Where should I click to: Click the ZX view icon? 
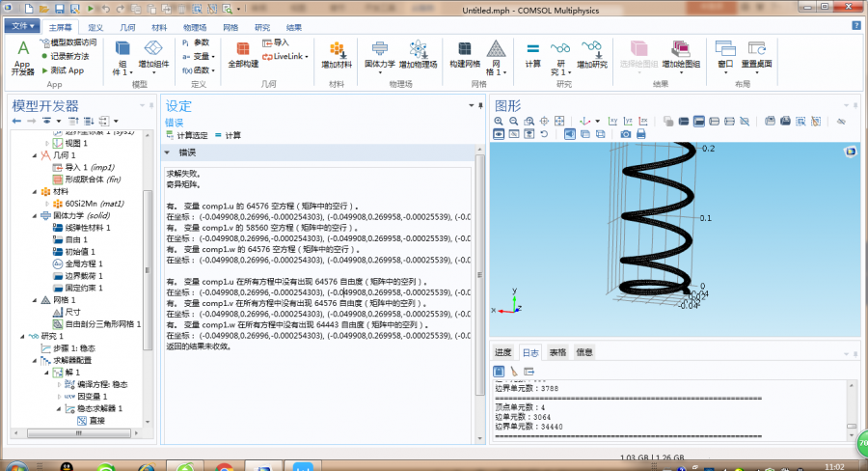click(x=643, y=121)
